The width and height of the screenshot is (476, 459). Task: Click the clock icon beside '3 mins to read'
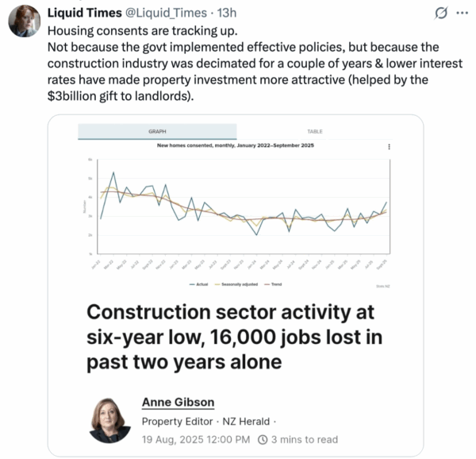[263, 439]
